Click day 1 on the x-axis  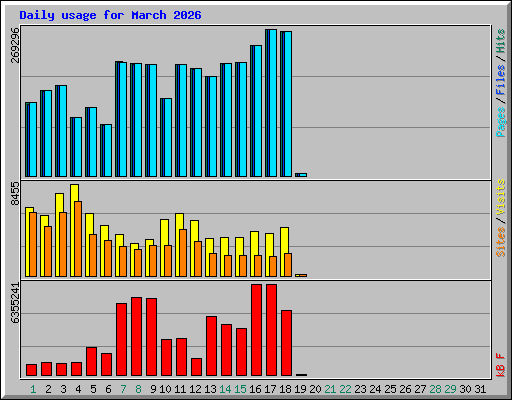coord(33,389)
